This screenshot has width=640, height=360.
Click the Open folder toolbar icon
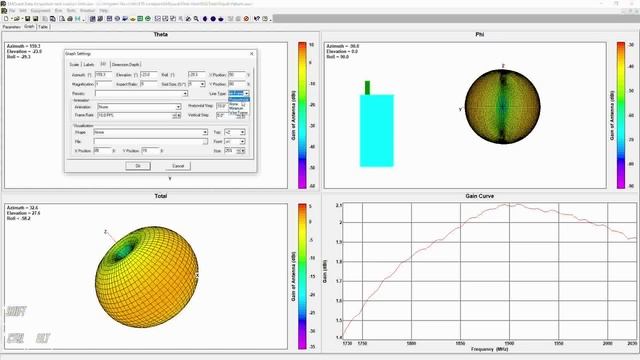click(16, 19)
